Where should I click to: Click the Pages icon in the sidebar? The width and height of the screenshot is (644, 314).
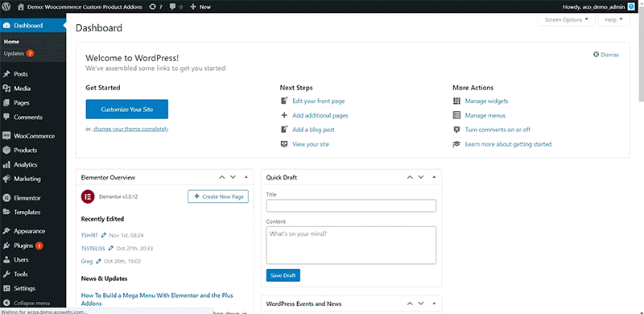(6, 103)
